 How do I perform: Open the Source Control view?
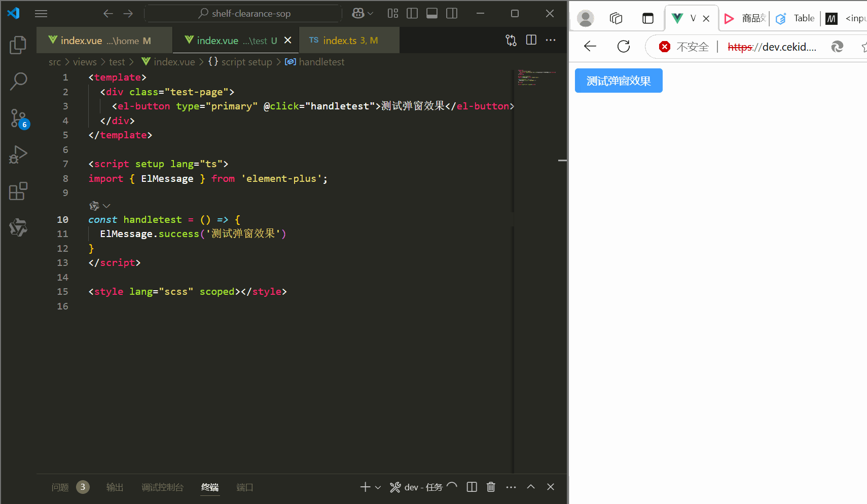pyautogui.click(x=18, y=118)
